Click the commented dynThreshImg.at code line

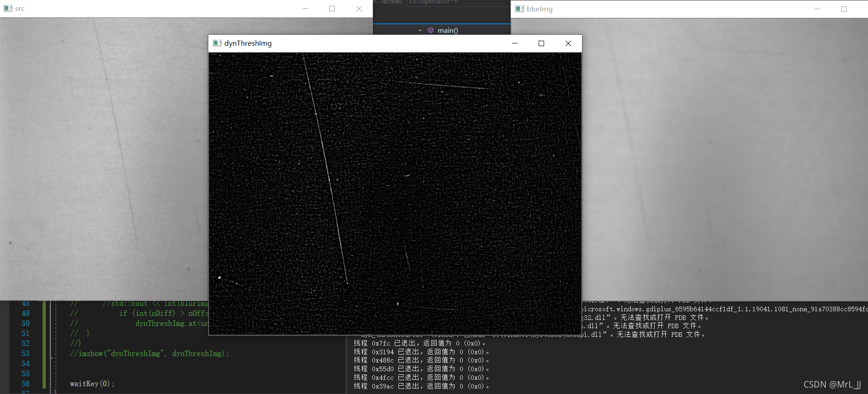(x=139, y=324)
